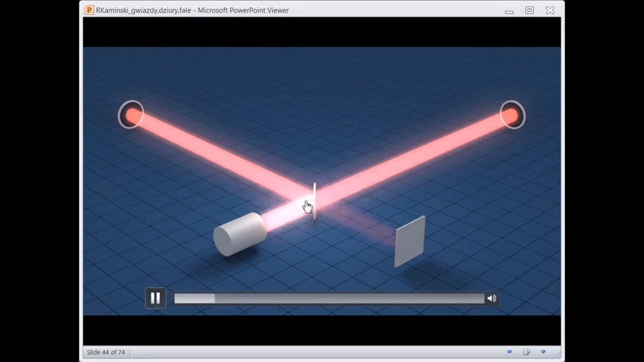
Task: Click the video progress seek bar
Action: tap(329, 298)
